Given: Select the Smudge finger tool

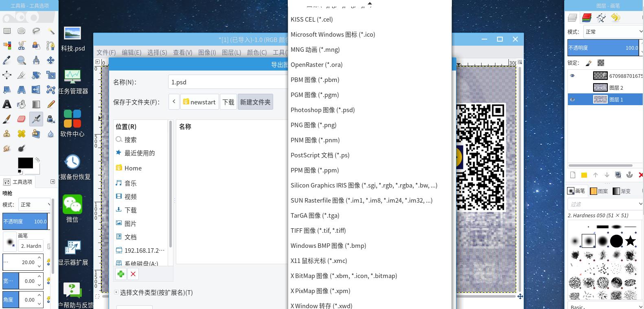Looking at the screenshot, I should tap(7, 148).
